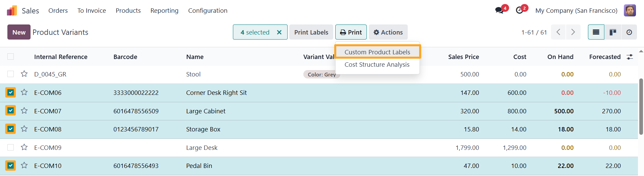This screenshot has width=644, height=176.
Task: Click the New button
Action: coord(19,32)
